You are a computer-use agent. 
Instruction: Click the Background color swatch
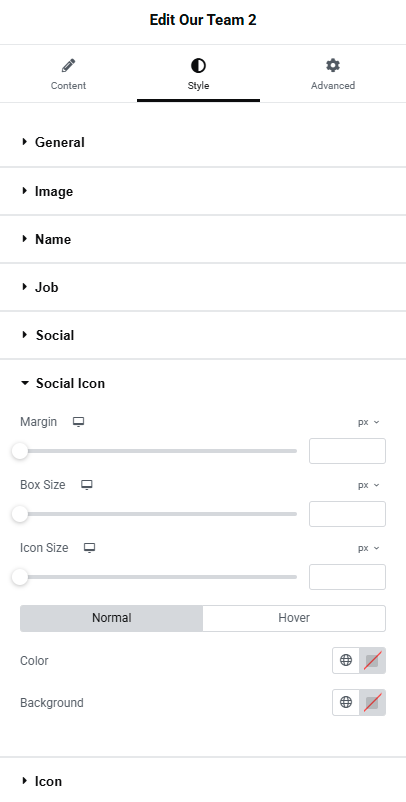point(372,702)
